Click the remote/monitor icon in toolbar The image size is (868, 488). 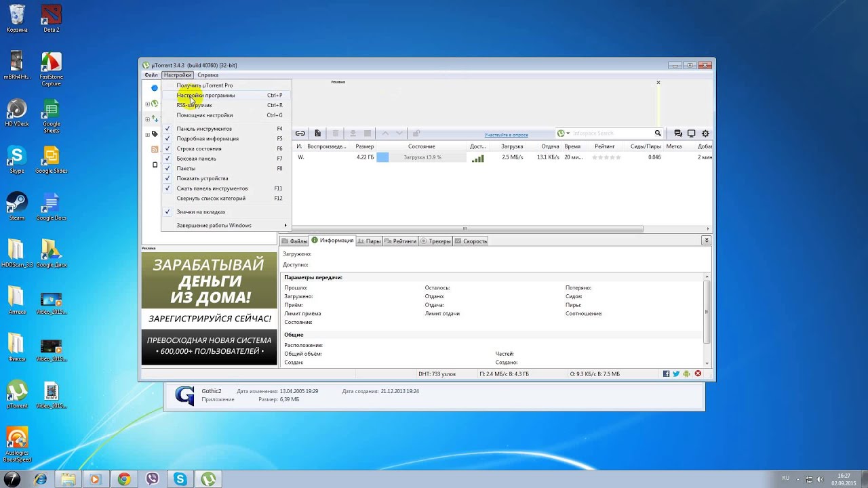click(692, 134)
